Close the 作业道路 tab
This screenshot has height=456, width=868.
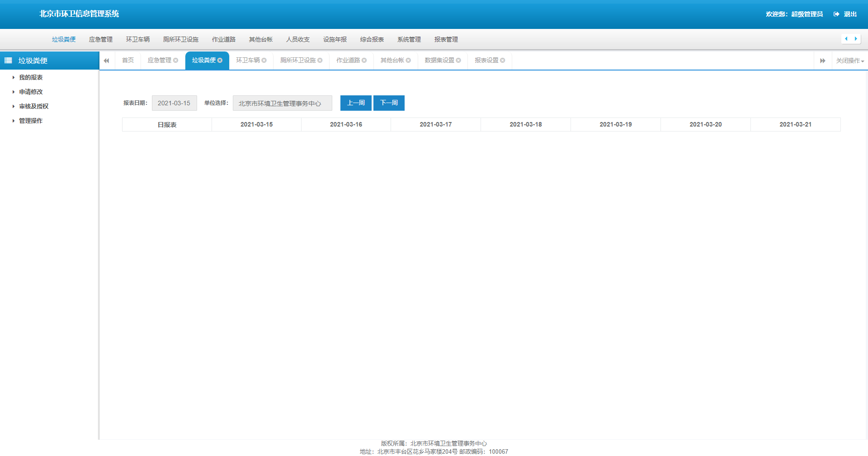[x=364, y=61]
